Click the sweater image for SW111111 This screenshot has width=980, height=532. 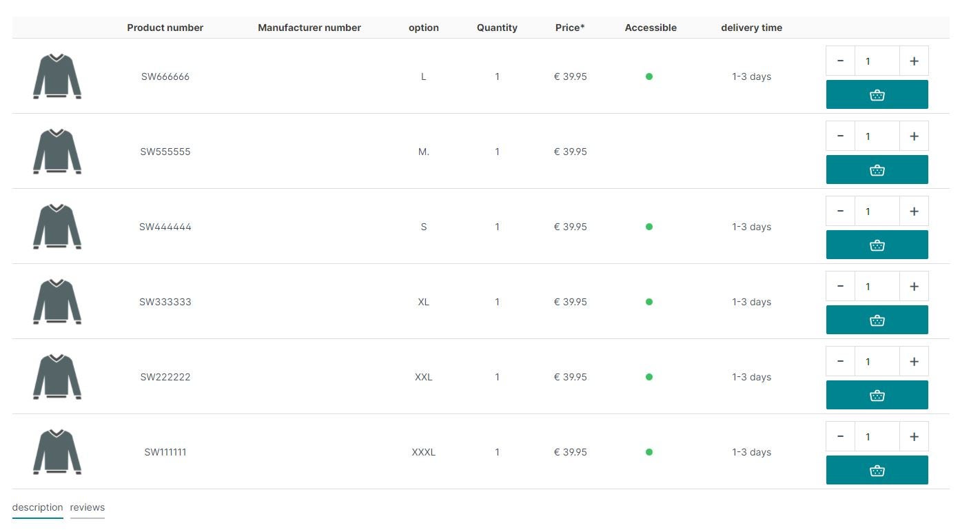(57, 452)
